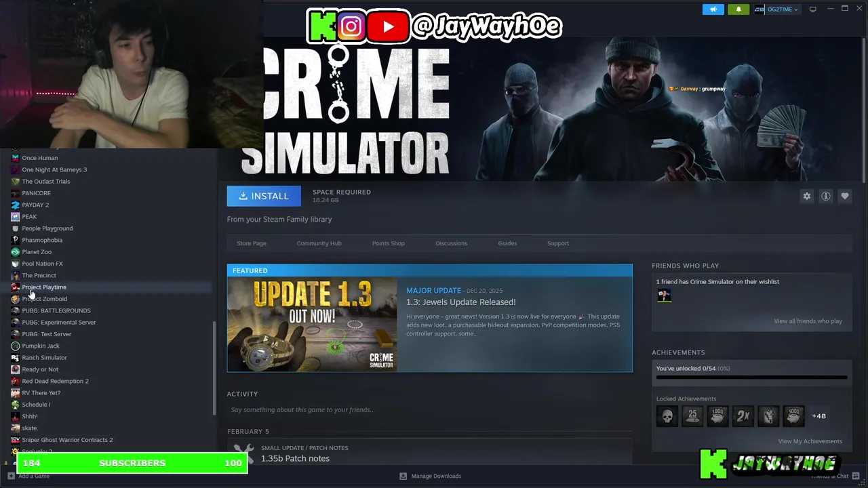
Task: Go to the Points Shop tab
Action: (389, 243)
